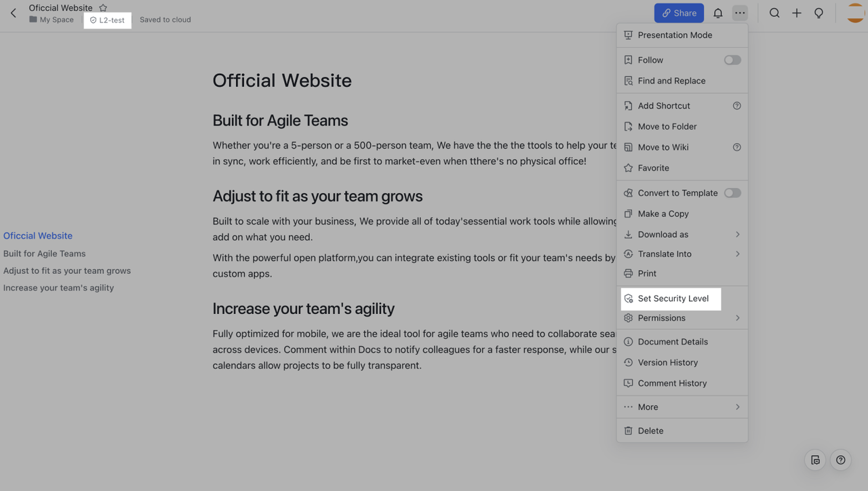This screenshot has width=868, height=491.
Task: Open notifications bell icon
Action: 717,13
